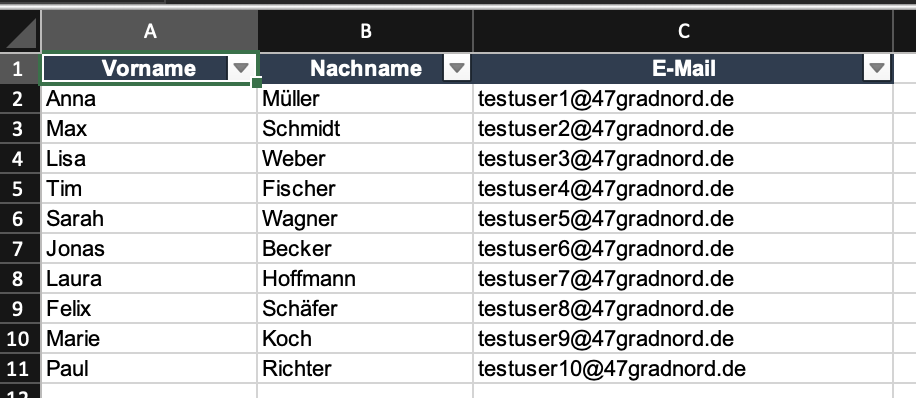Click the cell containing Felix
The height and width of the screenshot is (398, 916).
coord(149,309)
